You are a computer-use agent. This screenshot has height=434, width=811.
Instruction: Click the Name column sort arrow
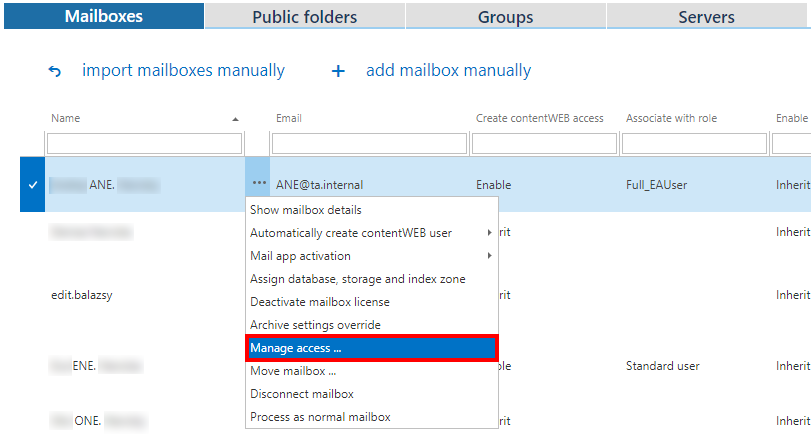pyautogui.click(x=235, y=119)
